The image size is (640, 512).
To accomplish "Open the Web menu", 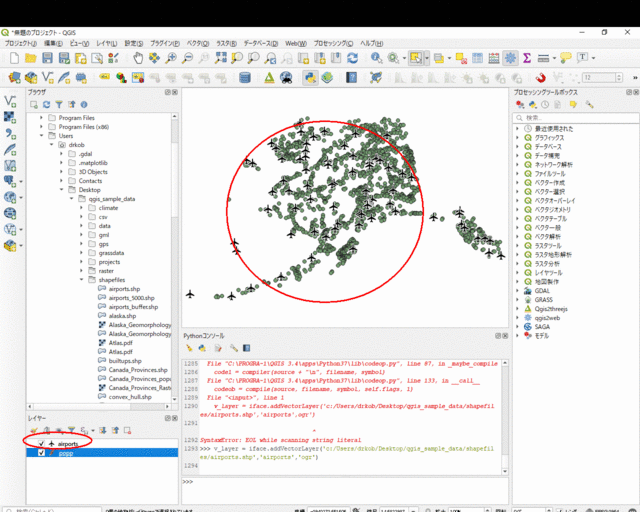I will pos(296,43).
